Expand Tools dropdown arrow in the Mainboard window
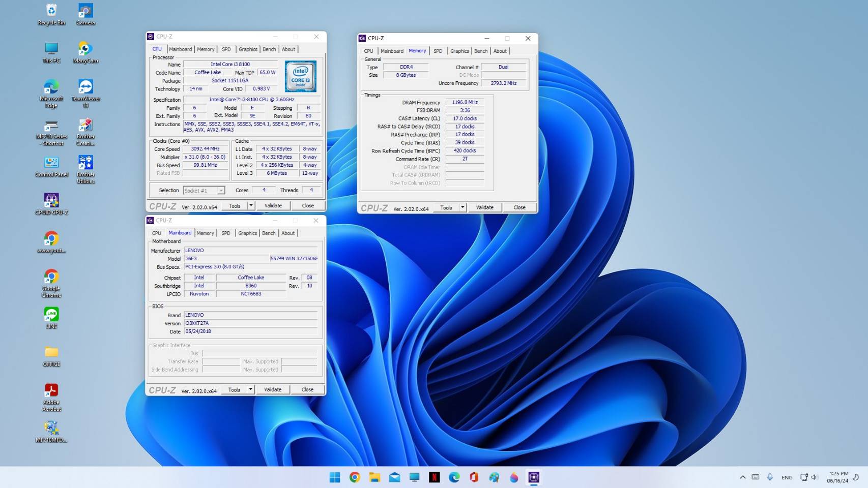 (250, 389)
